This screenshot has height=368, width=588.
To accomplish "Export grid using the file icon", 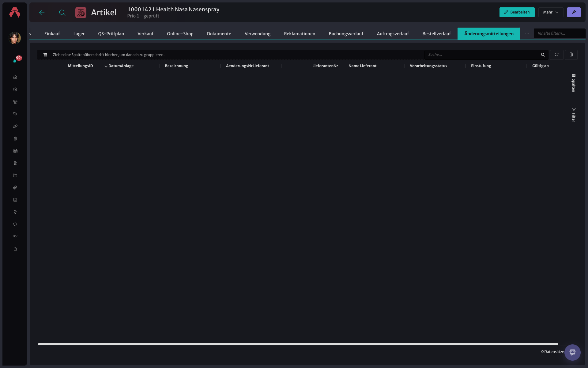I will [571, 55].
